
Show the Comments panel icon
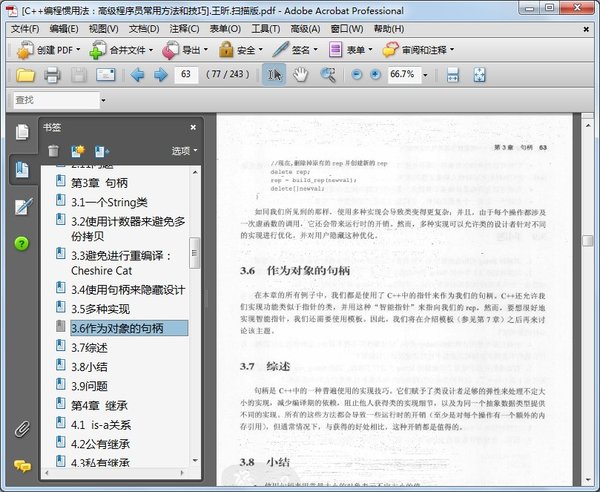coord(22,467)
